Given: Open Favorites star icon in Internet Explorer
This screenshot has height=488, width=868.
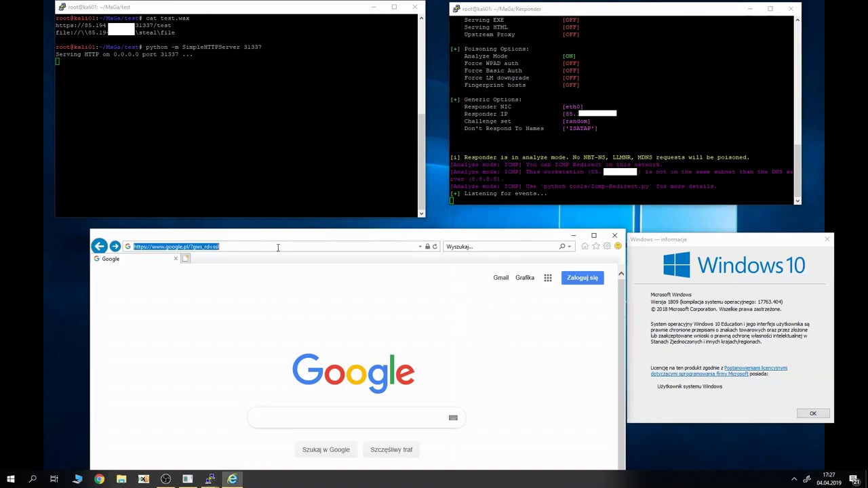Looking at the screenshot, I should 596,247.
